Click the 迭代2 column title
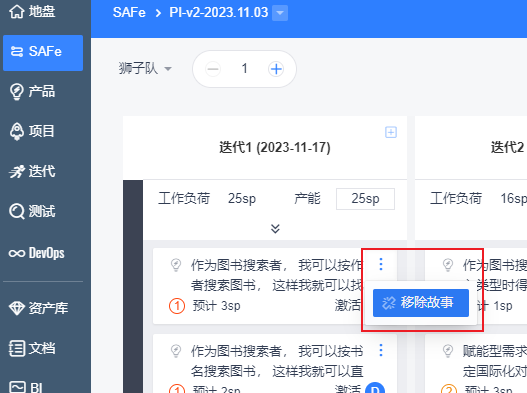527x393 pixels. [x=508, y=147]
